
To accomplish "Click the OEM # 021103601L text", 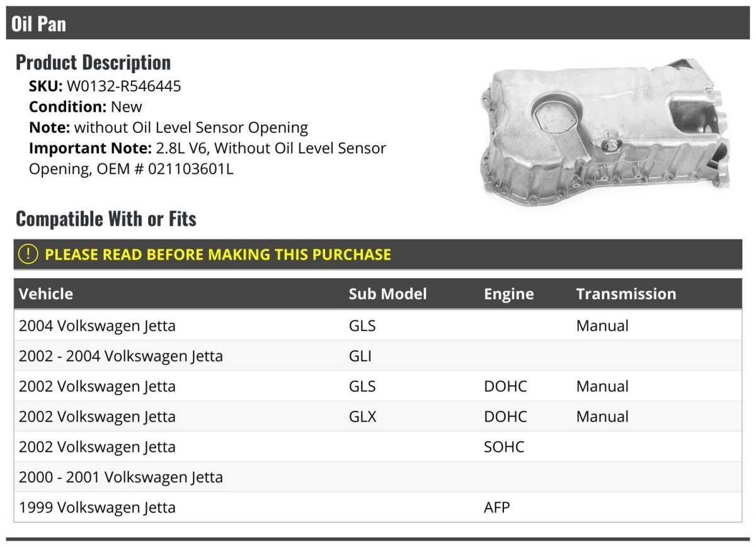I will tap(165, 170).
